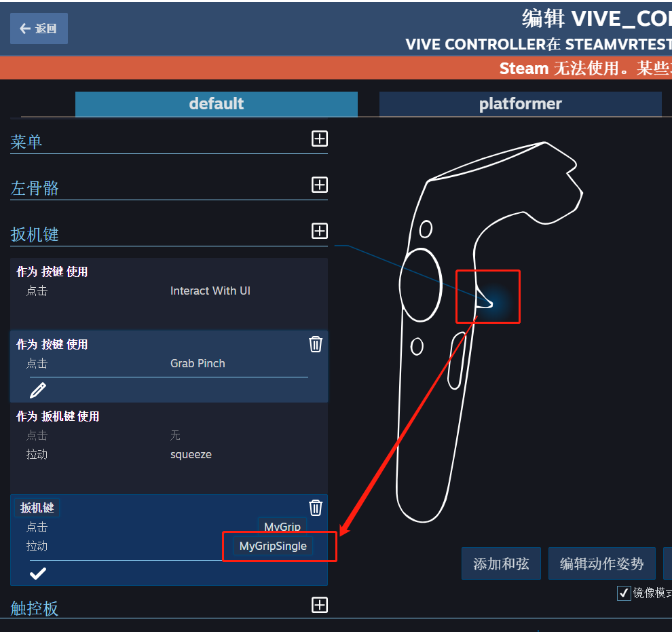Image resolution: width=672 pixels, height=632 pixels.
Task: Add a binding to the 菜单 section
Action: [319, 139]
